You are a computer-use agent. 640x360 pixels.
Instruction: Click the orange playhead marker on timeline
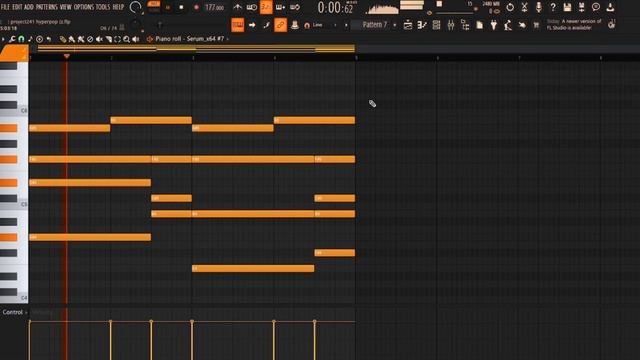tap(67, 56)
